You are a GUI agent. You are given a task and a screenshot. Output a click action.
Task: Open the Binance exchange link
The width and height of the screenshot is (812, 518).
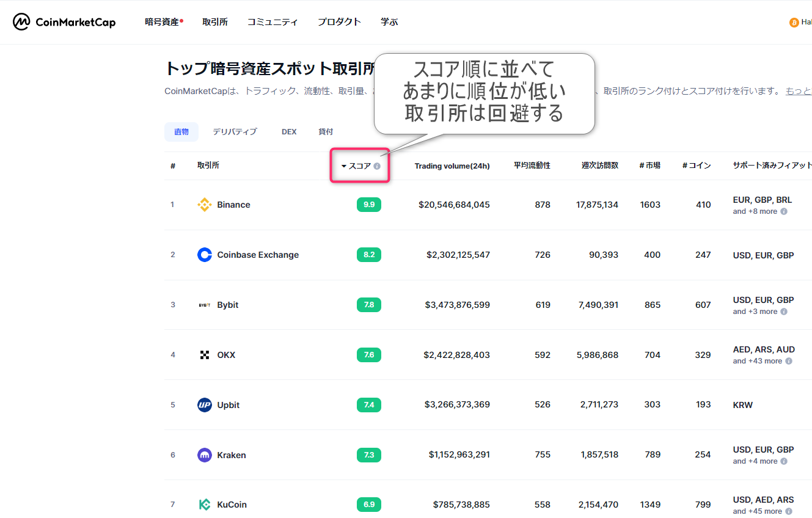pyautogui.click(x=233, y=205)
